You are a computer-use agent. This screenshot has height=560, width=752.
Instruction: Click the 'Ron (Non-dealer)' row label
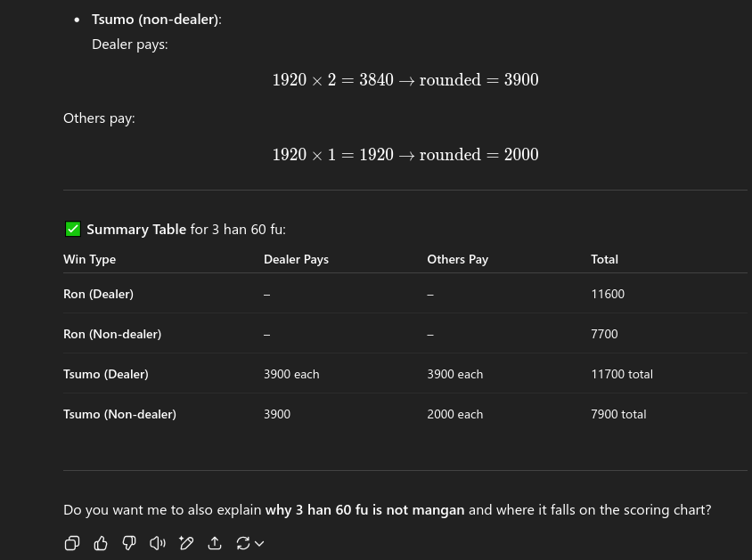[112, 334]
